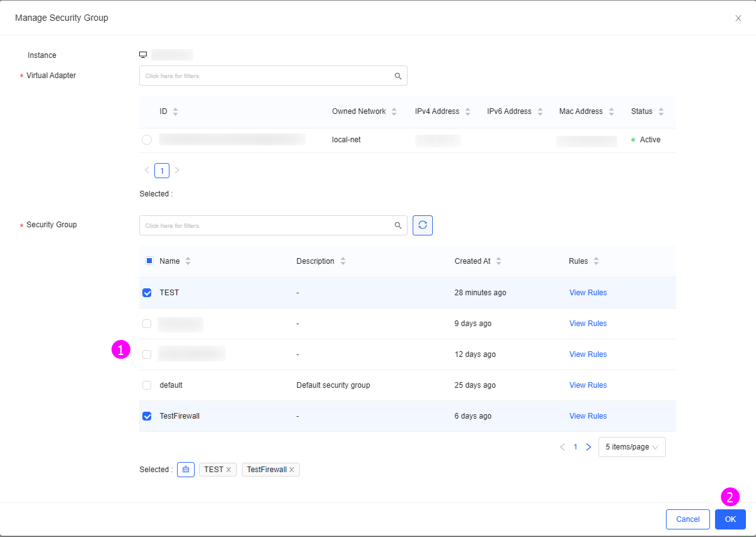Sort adapters by Owned Network
This screenshot has height=537, width=756.
click(394, 111)
